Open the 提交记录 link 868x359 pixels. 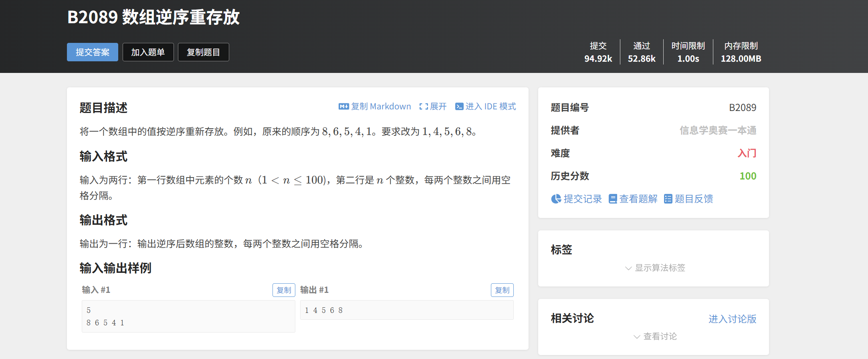pos(583,199)
